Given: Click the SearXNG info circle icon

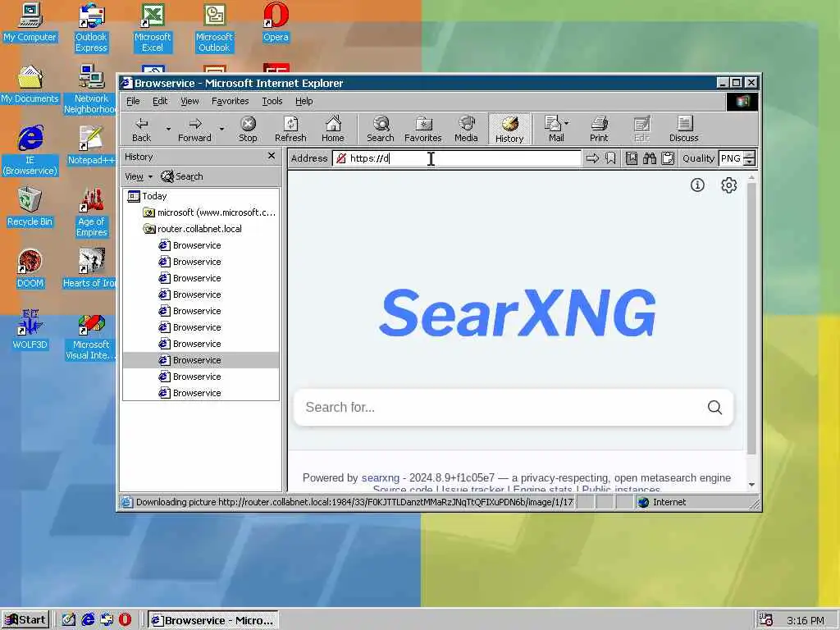Looking at the screenshot, I should pyautogui.click(x=697, y=185).
